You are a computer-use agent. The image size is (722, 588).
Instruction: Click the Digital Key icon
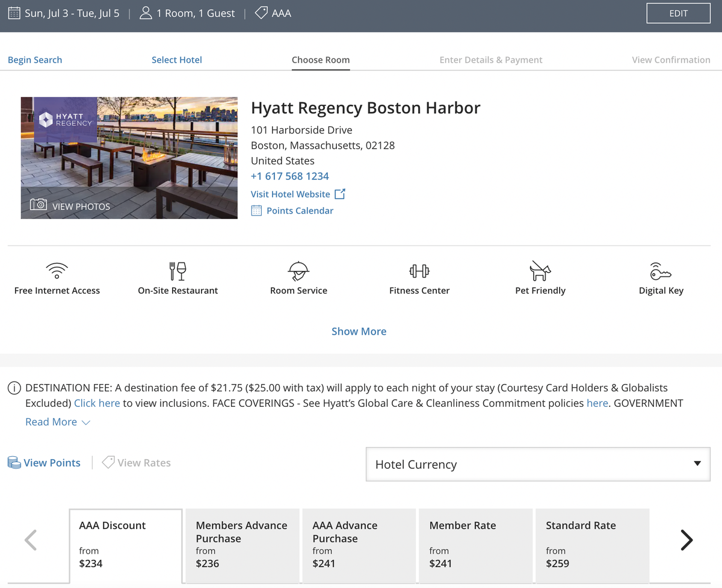661,271
